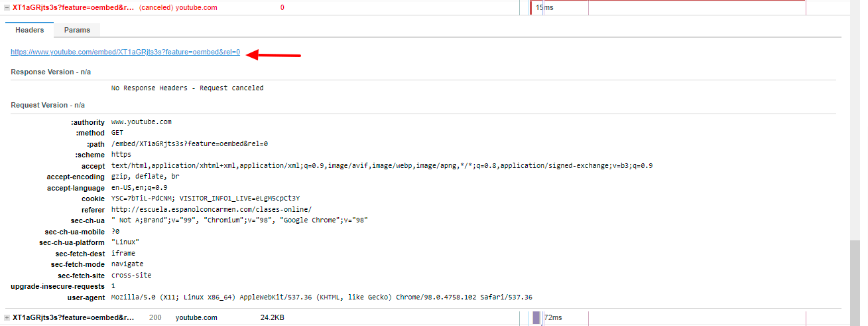868x326 pixels.
Task: Click the user-agent value starting 'Mozilla/5.0'
Action: point(322,297)
